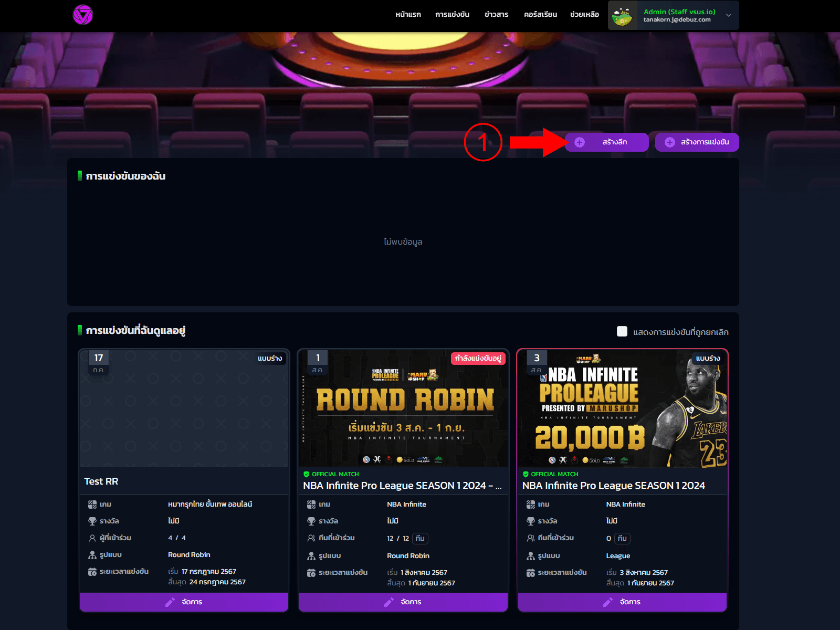This screenshot has height=630, width=840.
Task: Click แบบร่าง badge on League card
Action: pos(708,359)
